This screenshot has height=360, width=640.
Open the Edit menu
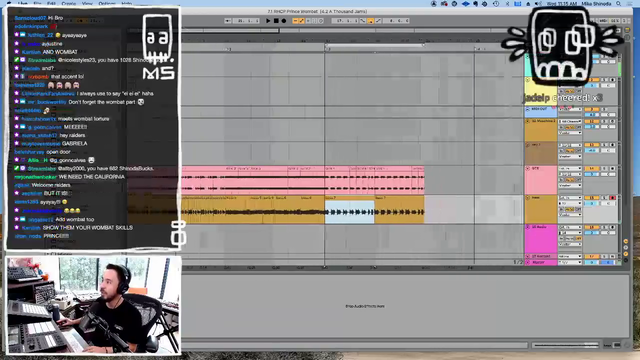pyautogui.click(x=51, y=4)
